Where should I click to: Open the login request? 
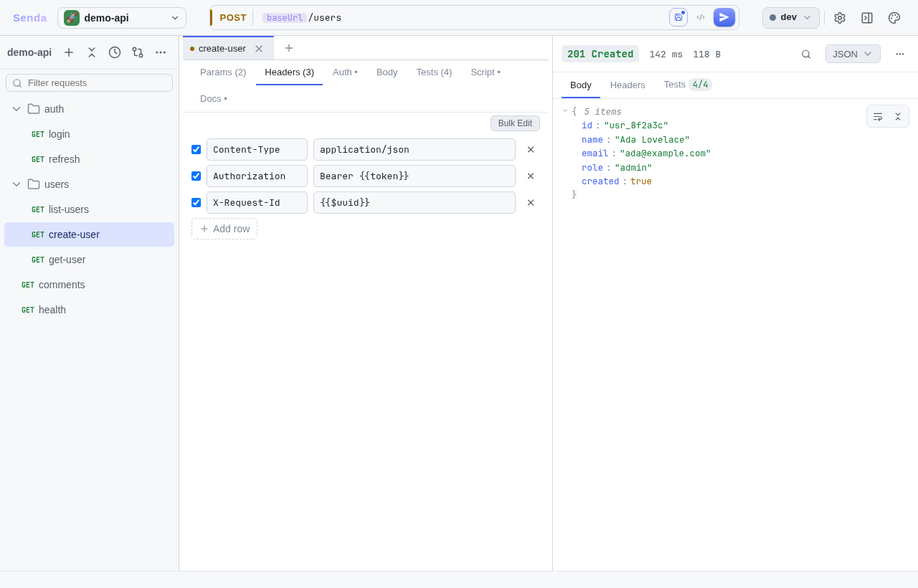click(89, 134)
